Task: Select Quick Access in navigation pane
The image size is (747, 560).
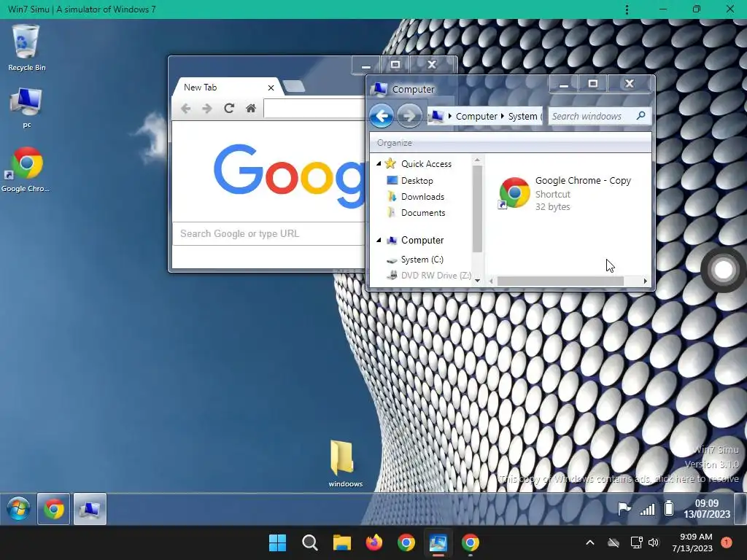Action: pos(426,164)
